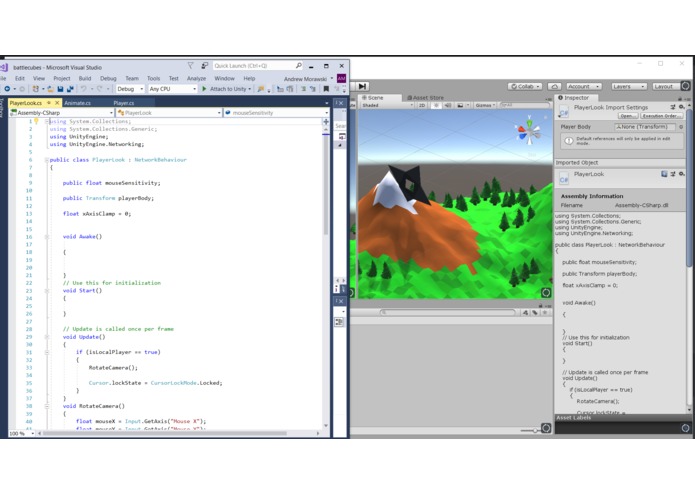Open the Assembly-CSharp project dropdown

[62, 113]
